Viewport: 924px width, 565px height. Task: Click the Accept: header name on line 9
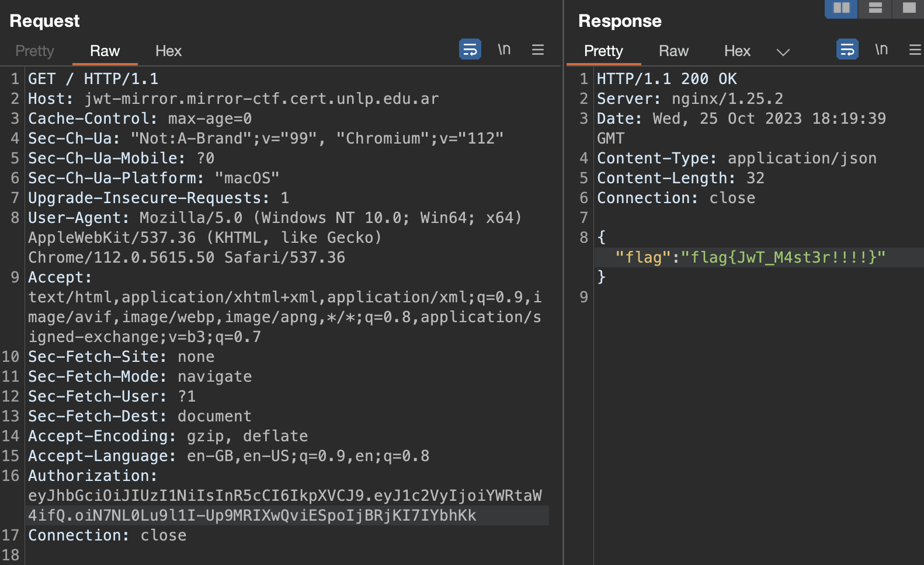pyautogui.click(x=60, y=277)
